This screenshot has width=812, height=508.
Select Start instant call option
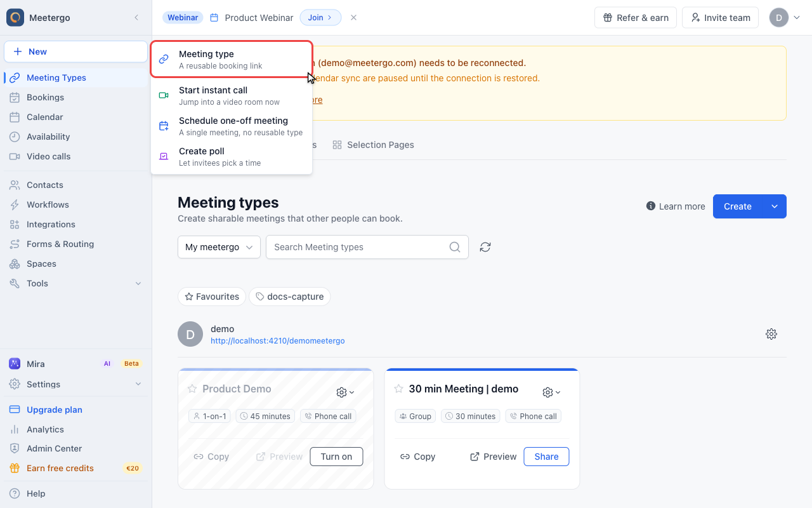point(232,95)
